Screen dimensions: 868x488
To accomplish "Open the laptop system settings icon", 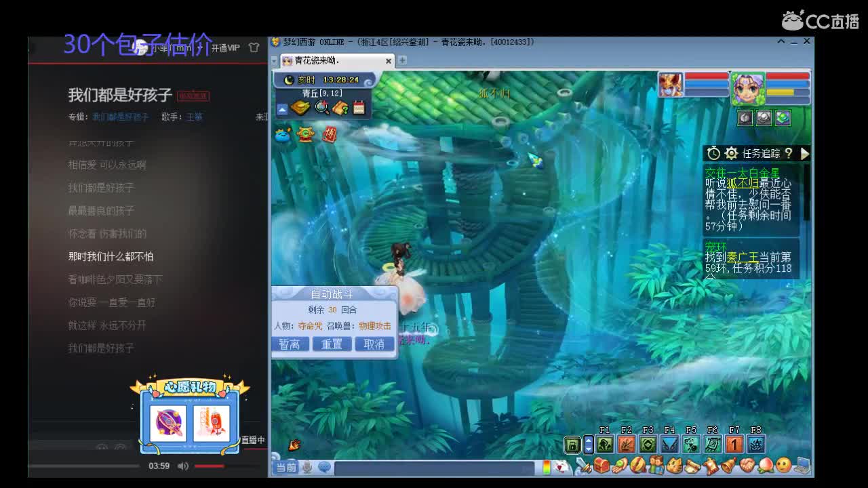I will [x=802, y=466].
